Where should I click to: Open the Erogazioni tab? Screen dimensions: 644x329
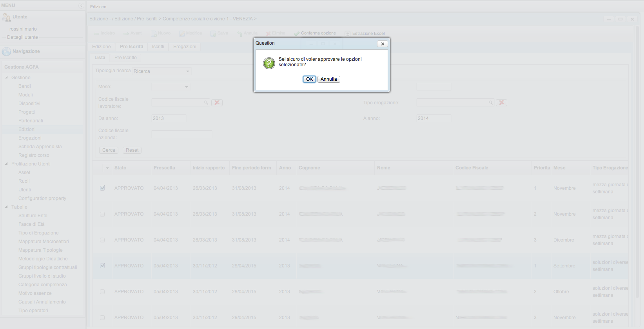pyautogui.click(x=185, y=47)
